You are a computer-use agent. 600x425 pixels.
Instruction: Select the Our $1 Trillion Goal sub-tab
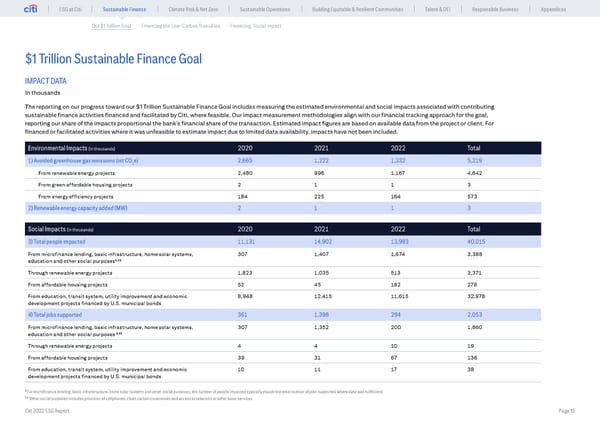(111, 26)
